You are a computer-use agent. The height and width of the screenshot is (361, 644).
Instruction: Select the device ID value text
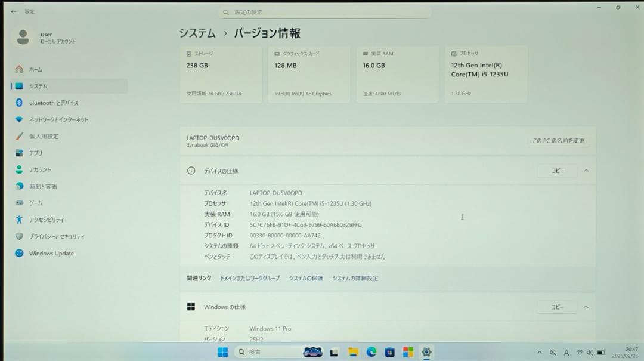point(305,225)
